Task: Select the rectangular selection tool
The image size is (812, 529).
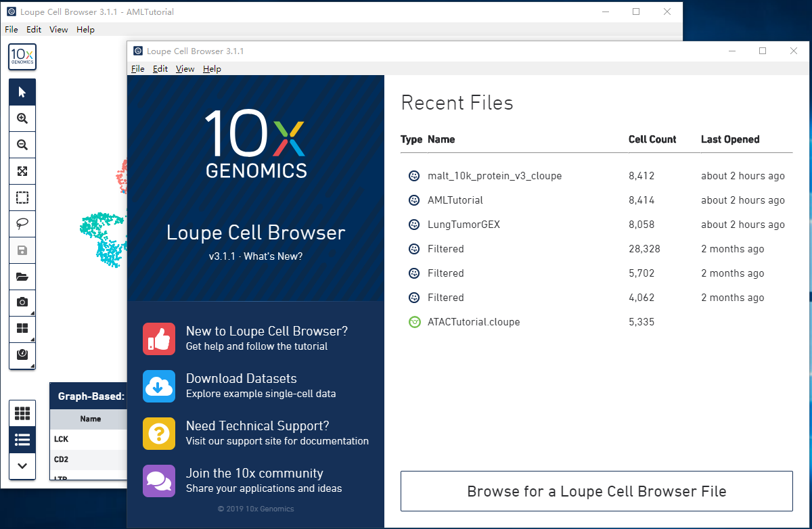Action: (22, 198)
